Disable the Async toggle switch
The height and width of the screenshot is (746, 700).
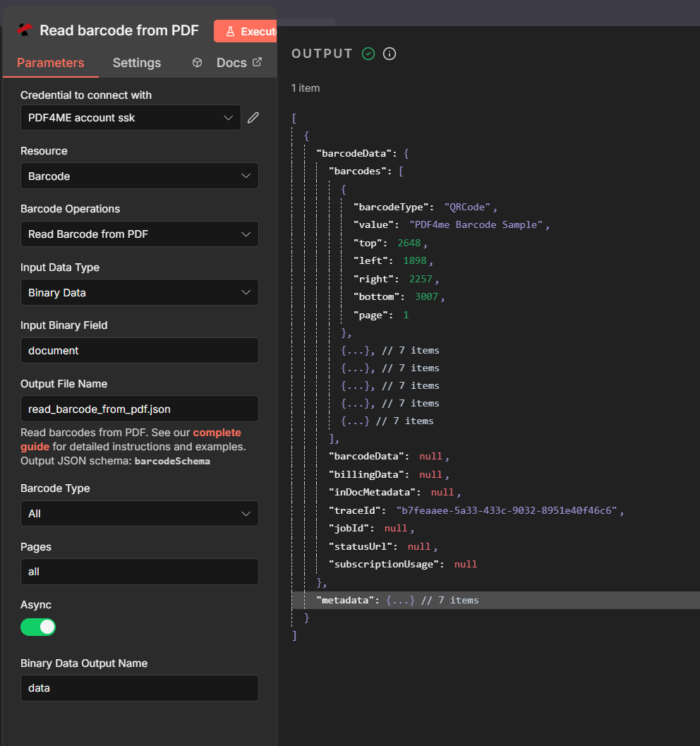click(38, 627)
